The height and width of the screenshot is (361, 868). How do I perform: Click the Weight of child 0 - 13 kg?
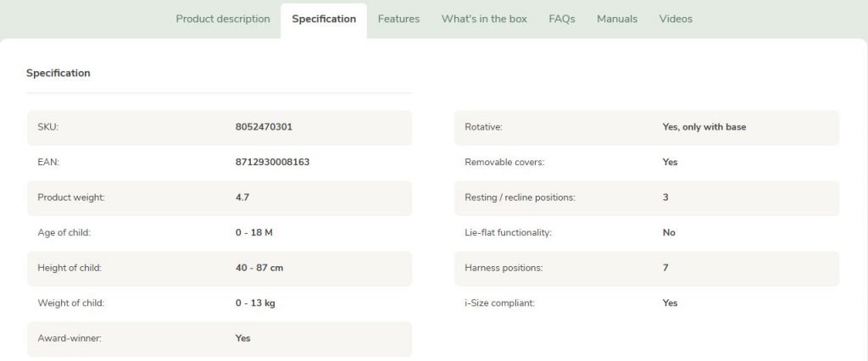click(255, 303)
